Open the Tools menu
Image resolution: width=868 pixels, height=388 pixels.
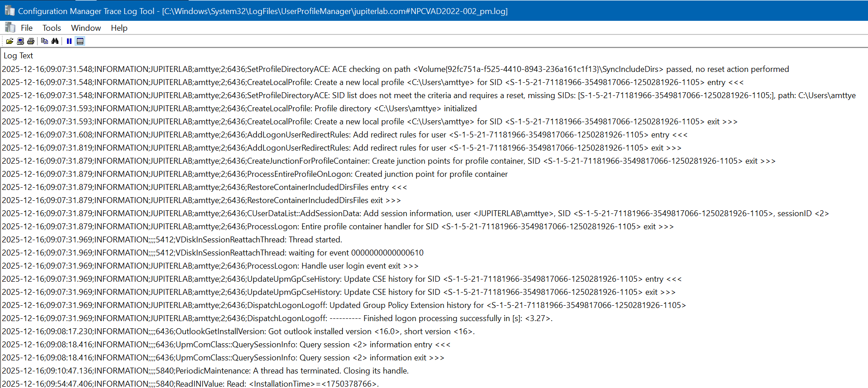(x=52, y=28)
